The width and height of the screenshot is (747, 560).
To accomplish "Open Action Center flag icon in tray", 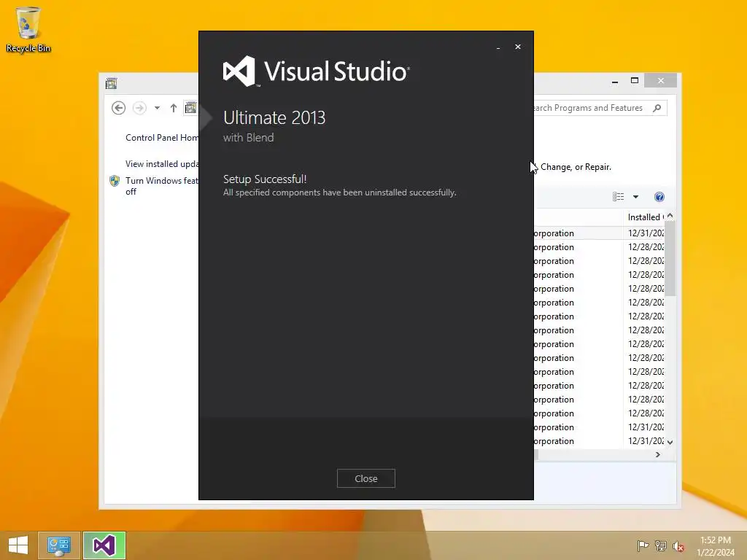I will [x=643, y=545].
